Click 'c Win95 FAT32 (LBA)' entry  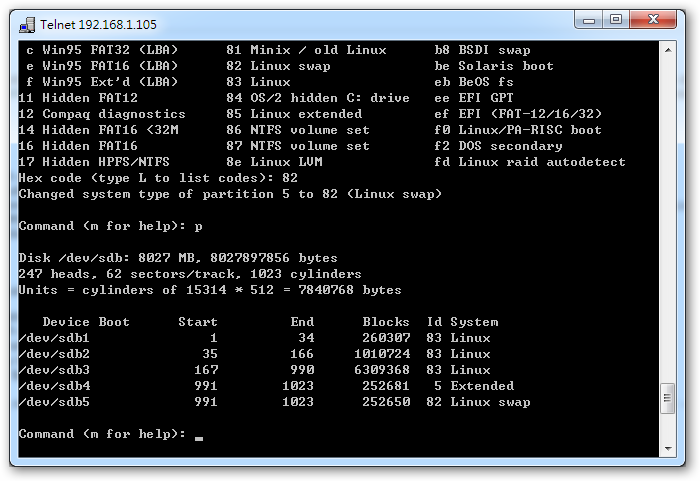102,50
